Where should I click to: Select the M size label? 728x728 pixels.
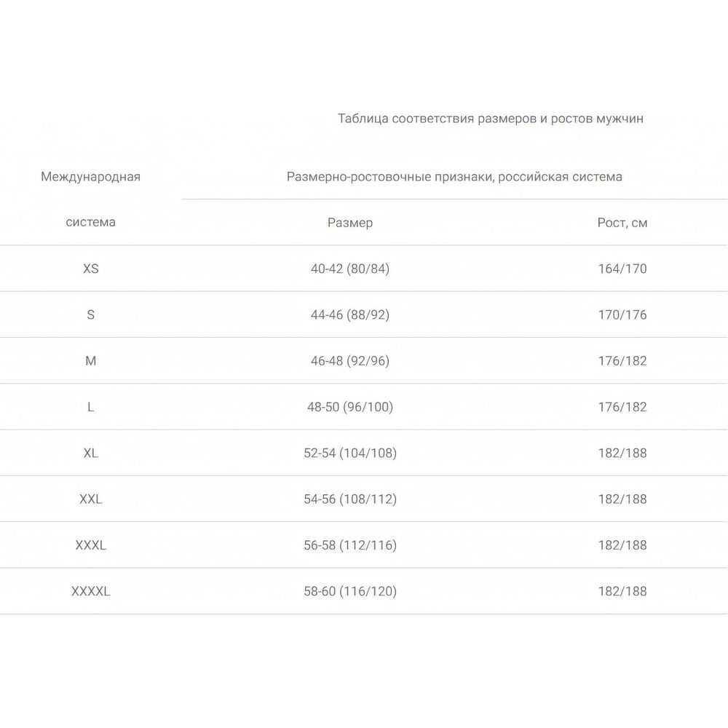[x=90, y=361]
